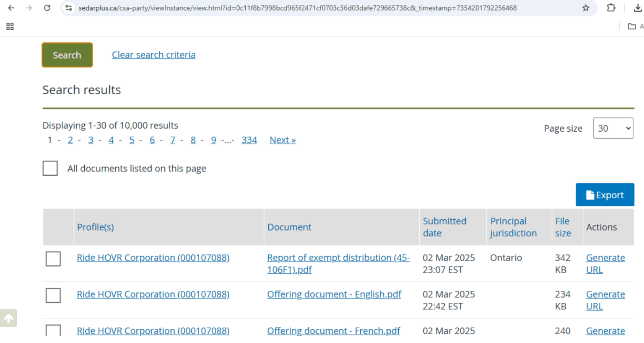Screen dimensions: 644x343
Task: Jump to last results page 334
Action: (x=249, y=140)
